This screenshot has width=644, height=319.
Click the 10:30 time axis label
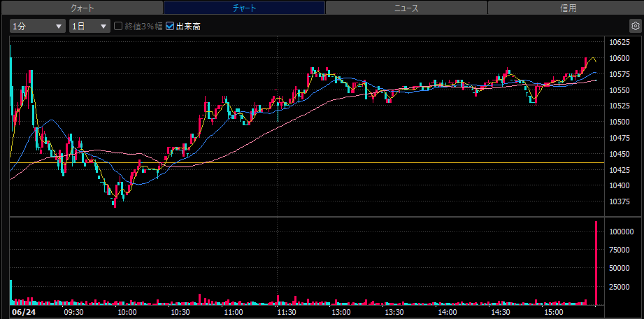pos(180,312)
